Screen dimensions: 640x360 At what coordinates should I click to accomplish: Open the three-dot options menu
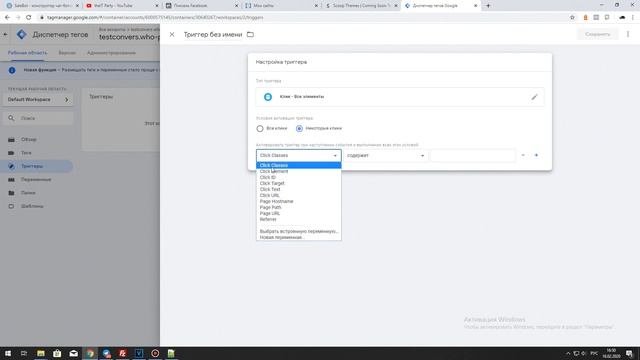(x=628, y=34)
